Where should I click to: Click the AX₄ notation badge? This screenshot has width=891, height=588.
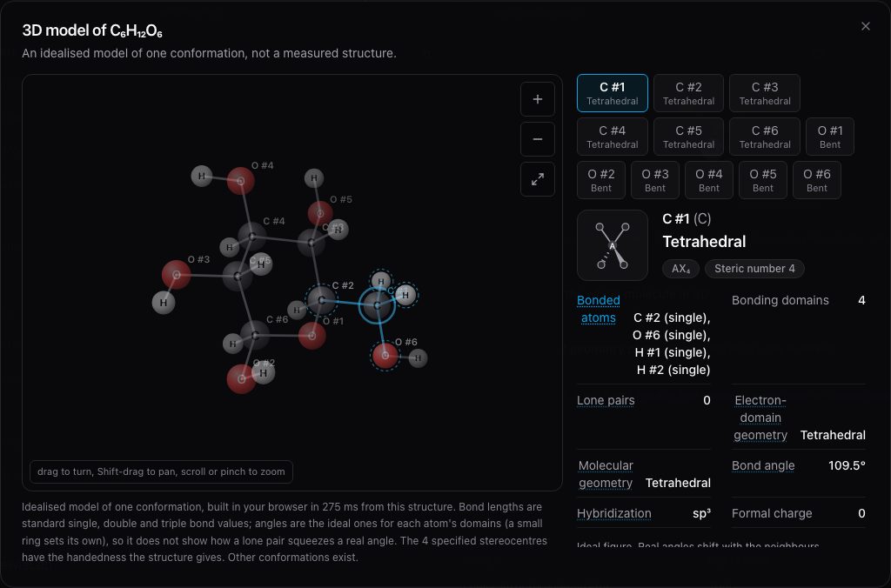point(680,269)
